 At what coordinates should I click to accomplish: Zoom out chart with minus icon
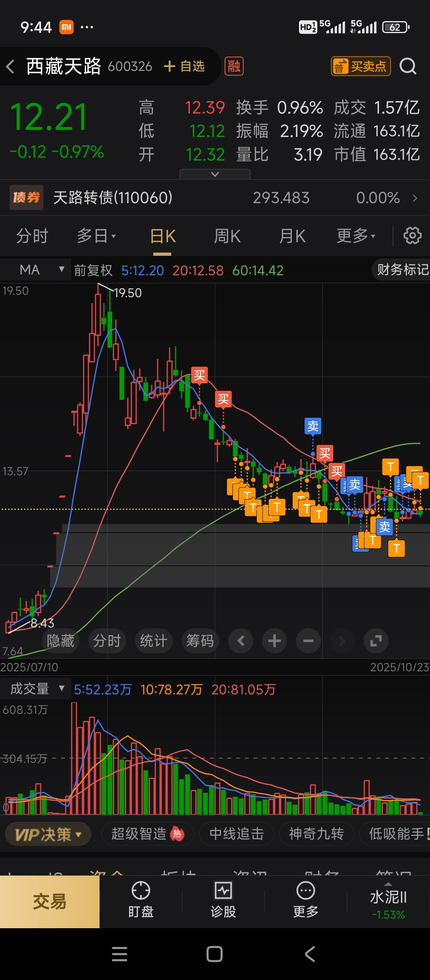(x=308, y=641)
